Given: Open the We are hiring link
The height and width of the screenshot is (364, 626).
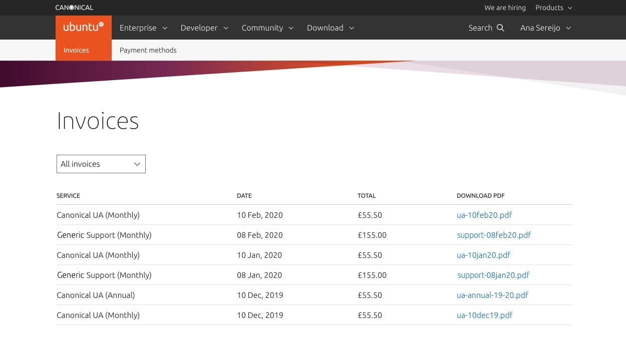Looking at the screenshot, I should point(505,8).
